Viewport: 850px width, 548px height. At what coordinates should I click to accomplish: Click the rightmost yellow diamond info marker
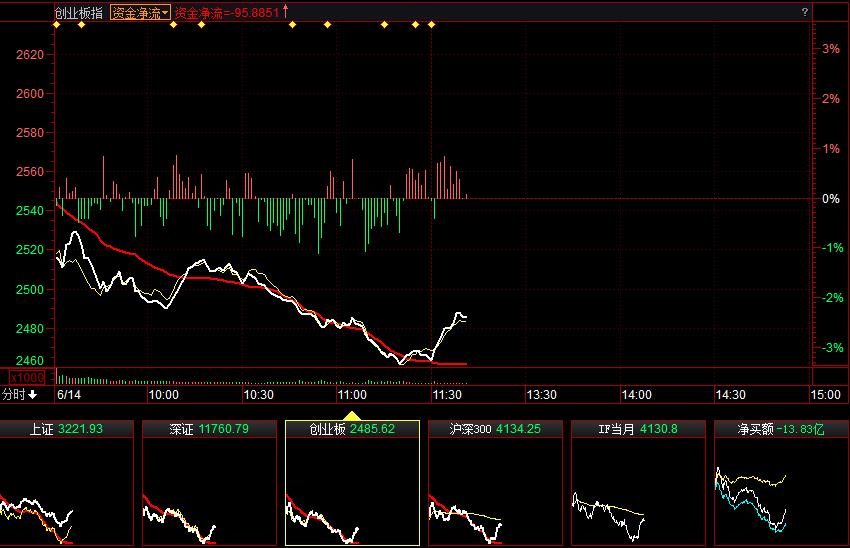[x=431, y=24]
